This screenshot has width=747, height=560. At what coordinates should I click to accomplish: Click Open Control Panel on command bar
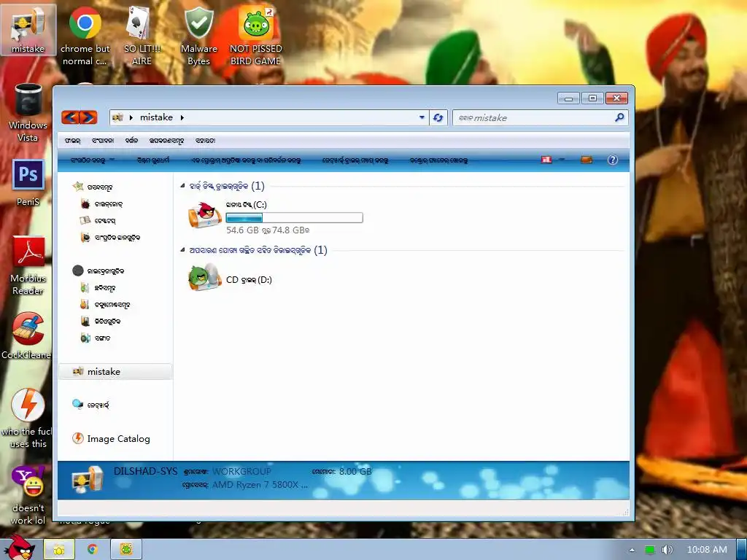coord(438,160)
